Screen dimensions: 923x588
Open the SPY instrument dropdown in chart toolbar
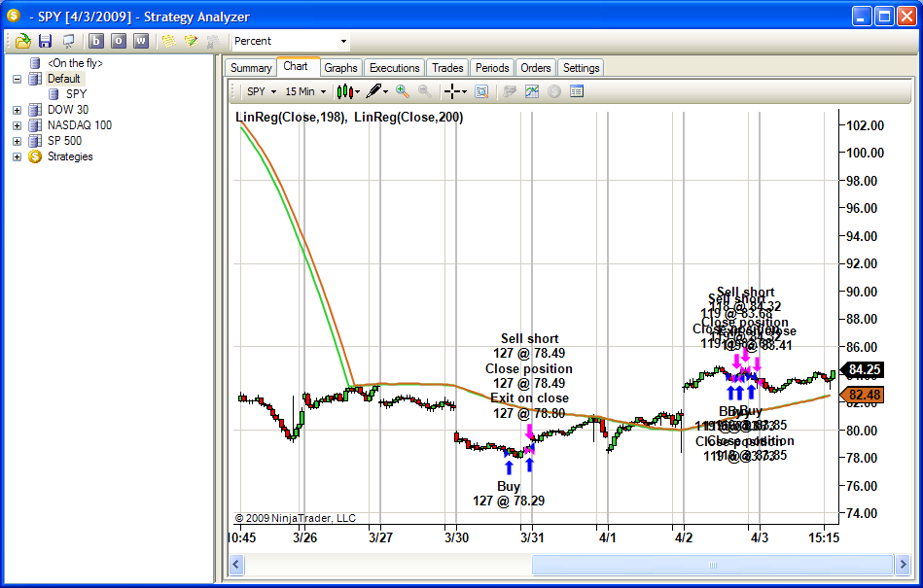(x=273, y=91)
